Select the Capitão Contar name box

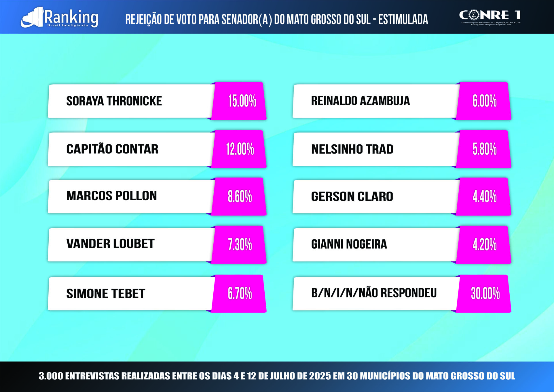pos(131,149)
